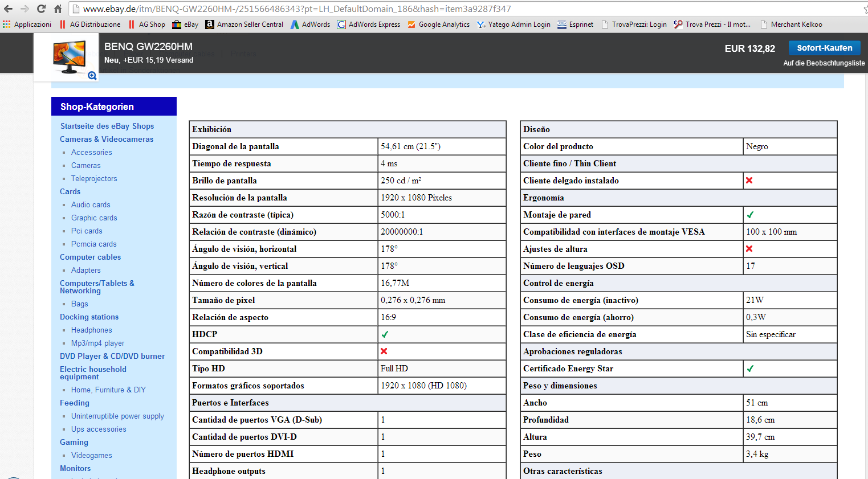This screenshot has height=479, width=868.
Task: Click the browser forward arrow
Action: tap(25, 9)
